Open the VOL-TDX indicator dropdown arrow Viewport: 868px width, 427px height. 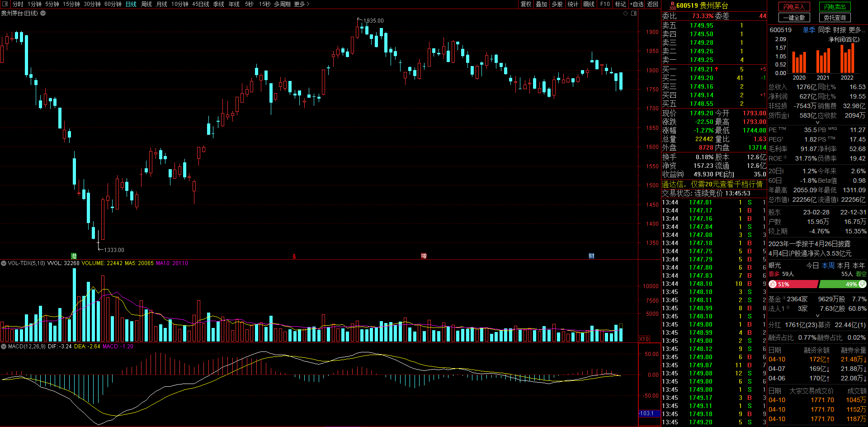coord(4,263)
